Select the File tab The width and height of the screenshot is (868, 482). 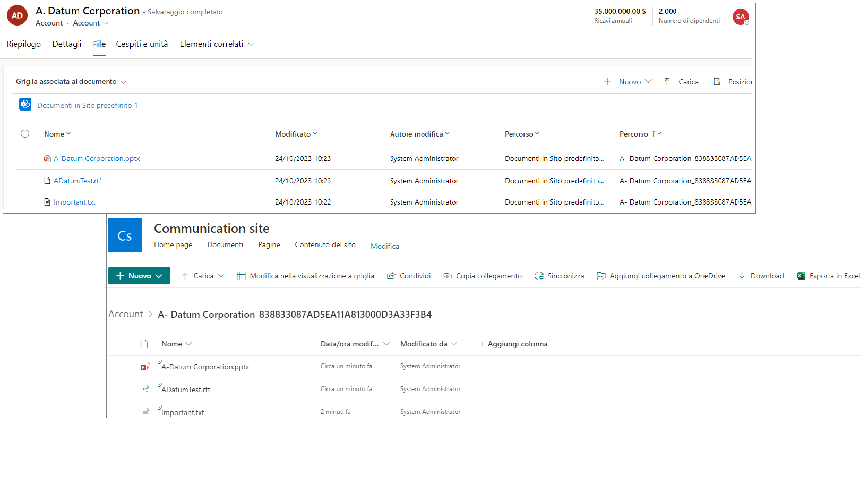pyautogui.click(x=99, y=44)
